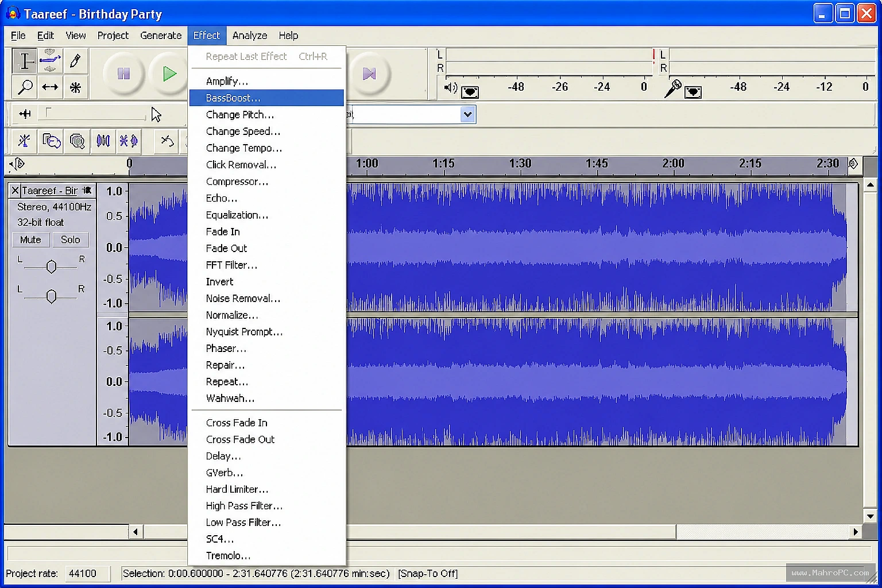Open the File menu
Viewport: 882px width, 588px height.
18,36
